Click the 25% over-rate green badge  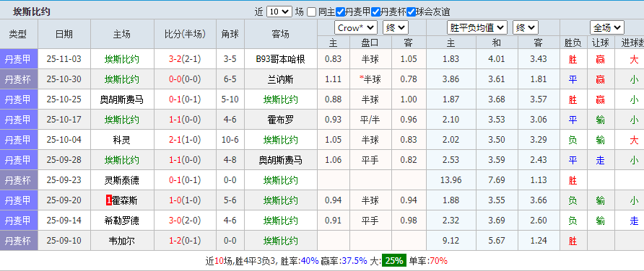[394, 260]
